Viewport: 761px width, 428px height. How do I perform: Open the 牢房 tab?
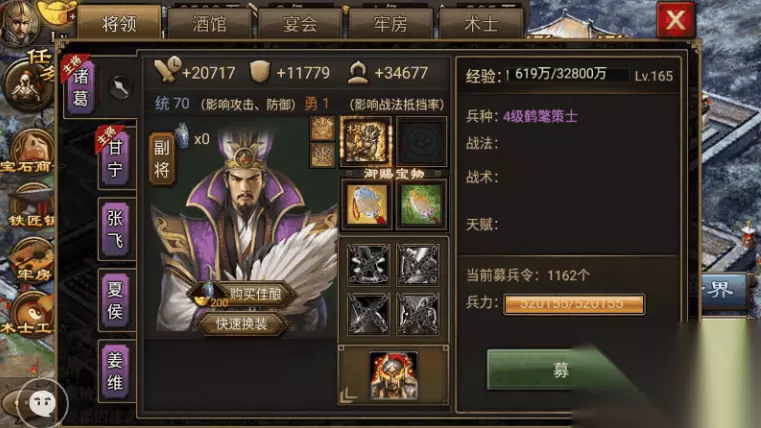coord(390,24)
